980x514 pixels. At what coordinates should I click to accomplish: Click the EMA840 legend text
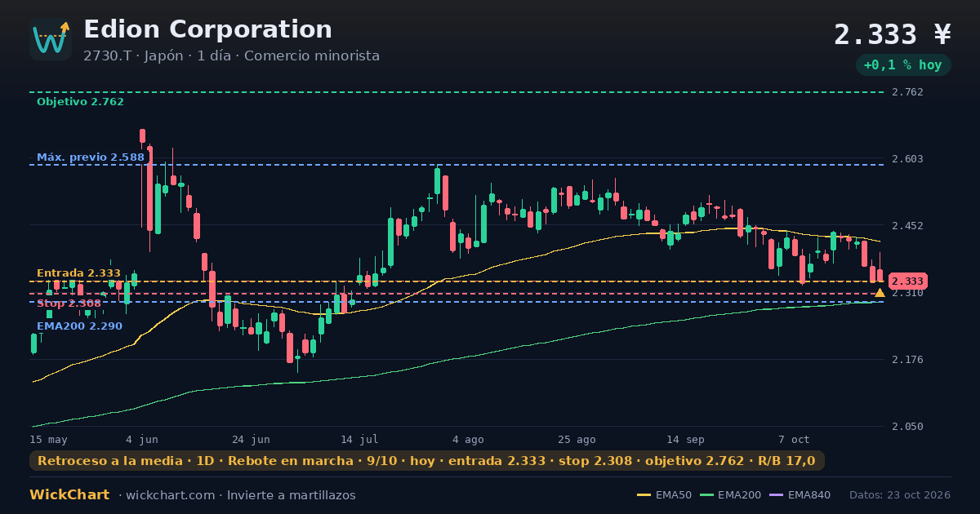(809, 495)
